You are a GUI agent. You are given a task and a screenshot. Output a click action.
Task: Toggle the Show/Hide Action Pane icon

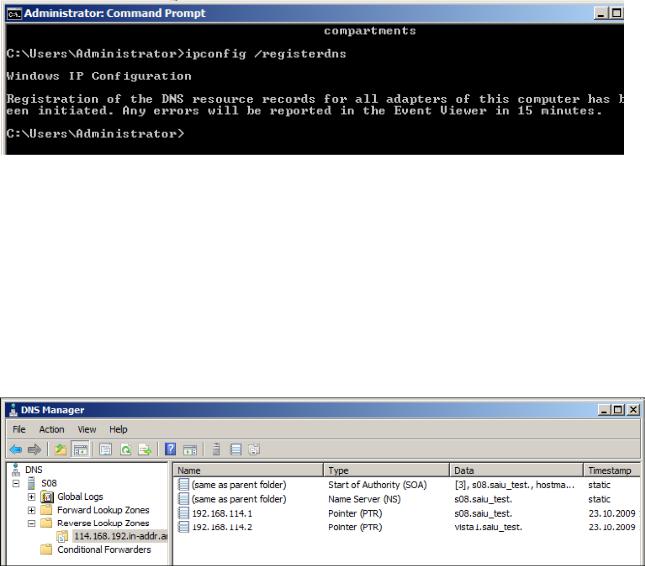click(190, 449)
